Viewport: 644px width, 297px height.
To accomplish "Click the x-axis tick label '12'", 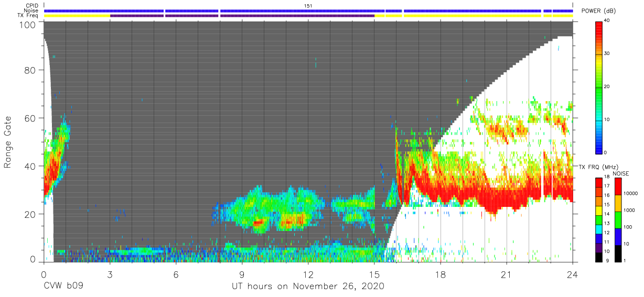I will click(x=308, y=274).
